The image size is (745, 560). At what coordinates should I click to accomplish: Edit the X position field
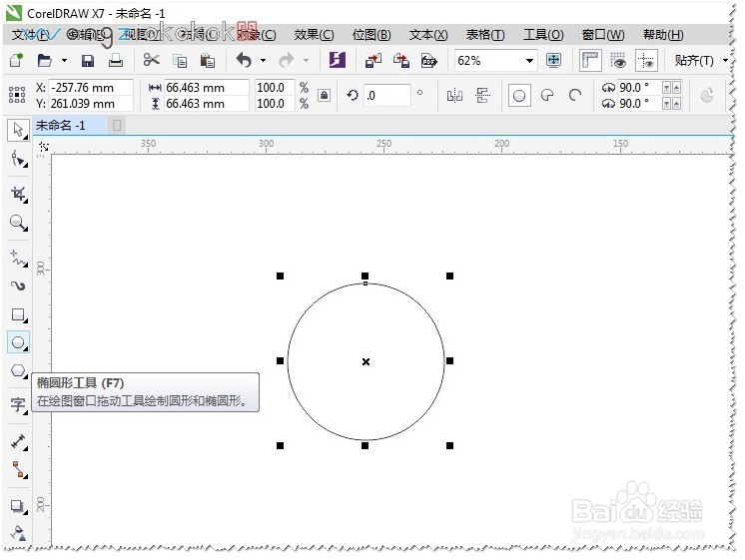point(91,88)
